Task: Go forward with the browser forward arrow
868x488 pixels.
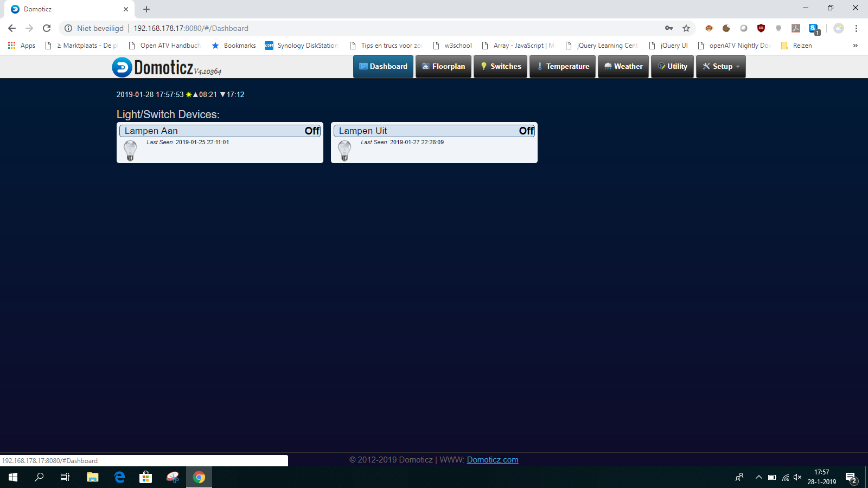Action: click(x=29, y=28)
